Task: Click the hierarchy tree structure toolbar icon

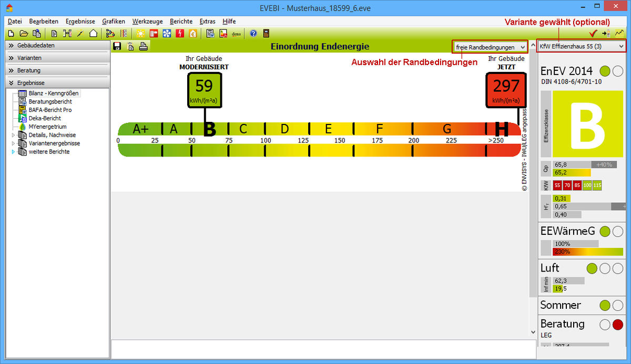Action: pyautogui.click(x=110, y=34)
